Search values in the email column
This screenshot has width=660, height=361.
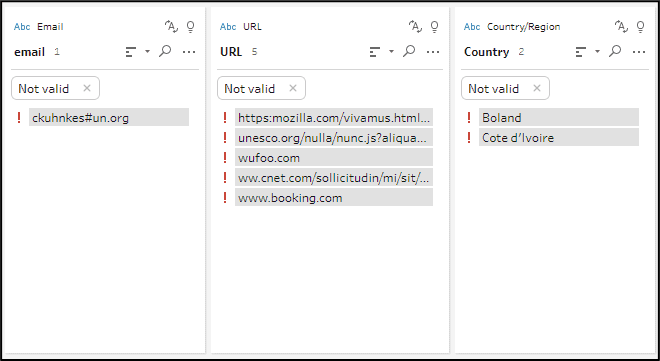click(165, 51)
